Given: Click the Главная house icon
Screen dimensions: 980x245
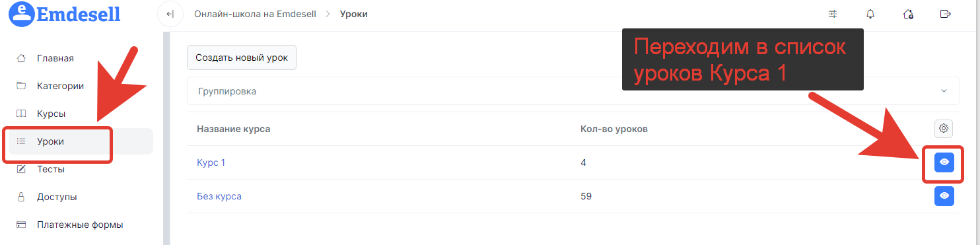Looking at the screenshot, I should [21, 58].
